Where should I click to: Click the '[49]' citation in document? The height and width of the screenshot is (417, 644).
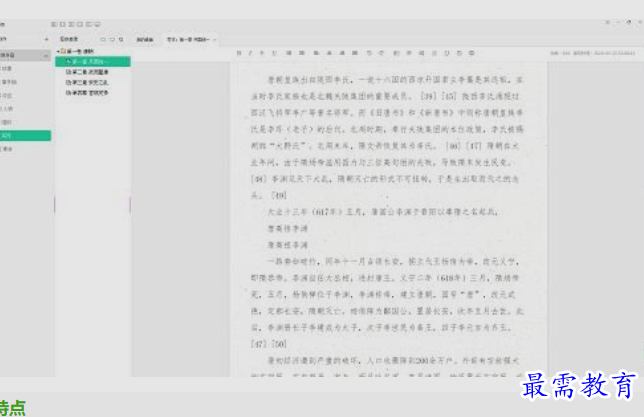click(x=279, y=196)
